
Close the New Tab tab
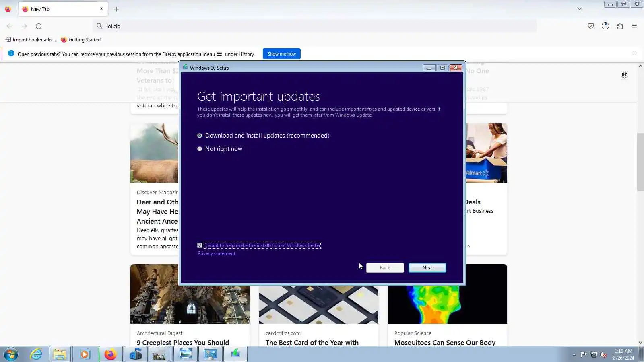(101, 9)
